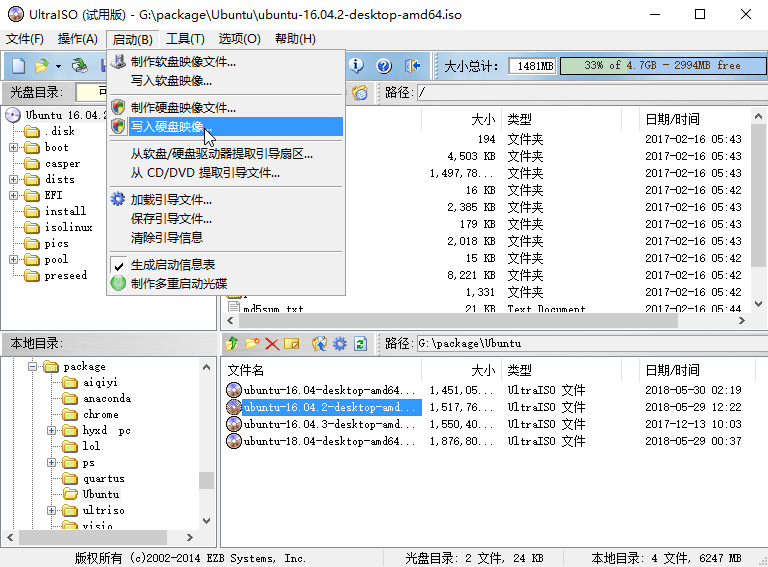The height and width of the screenshot is (567, 768).
Task: Open the 操作(A) menu
Action: [78, 39]
